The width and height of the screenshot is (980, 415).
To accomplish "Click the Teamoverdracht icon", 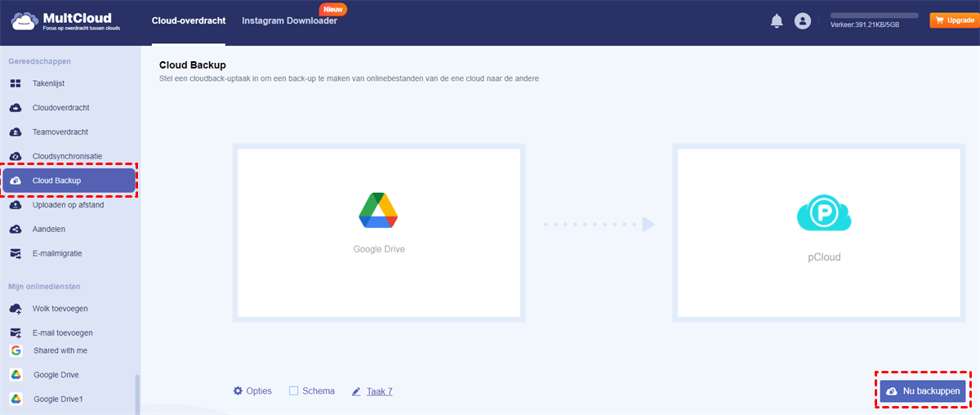I will 16,132.
